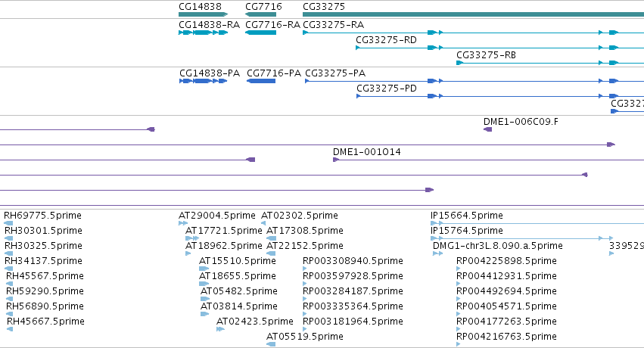Screen dimensions: 644x348
Task: Click the AT05519.5prime EST label
Action: pyautogui.click(x=305, y=337)
